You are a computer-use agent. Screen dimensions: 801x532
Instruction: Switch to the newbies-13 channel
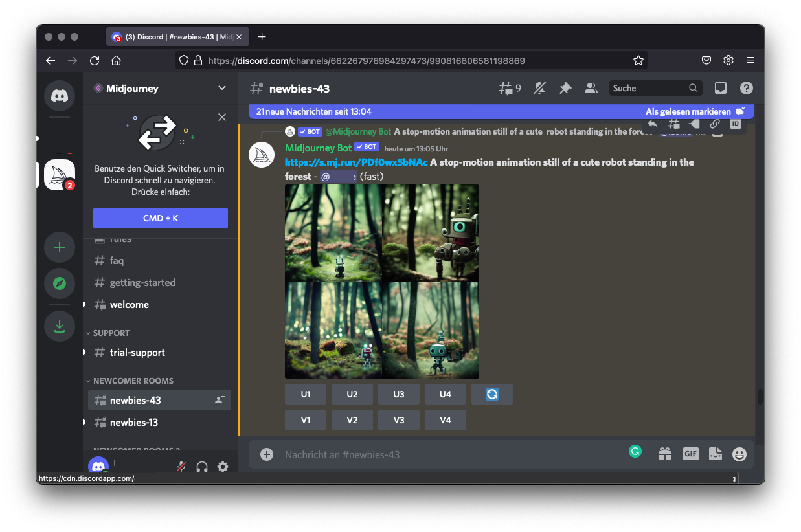[x=133, y=422]
